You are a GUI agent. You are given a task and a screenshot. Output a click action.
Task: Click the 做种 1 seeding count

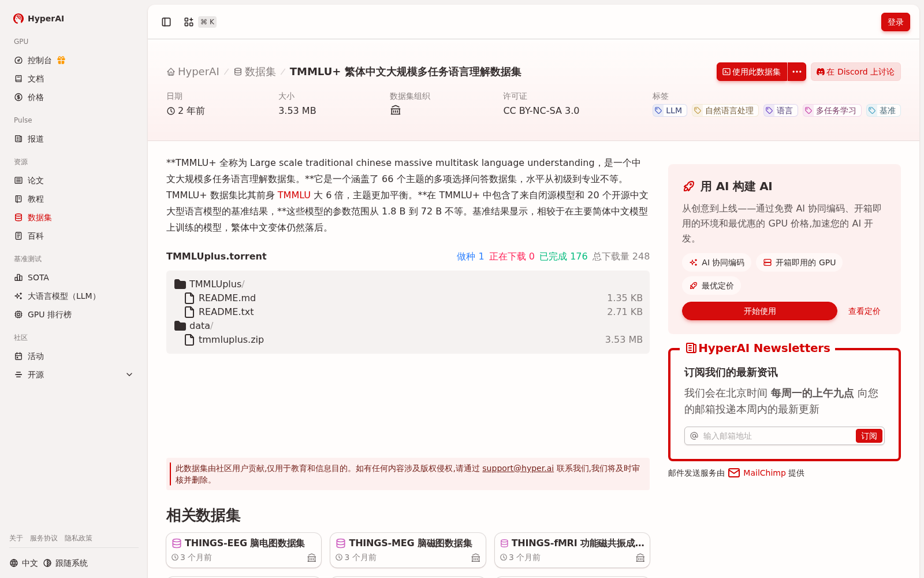pyautogui.click(x=471, y=256)
